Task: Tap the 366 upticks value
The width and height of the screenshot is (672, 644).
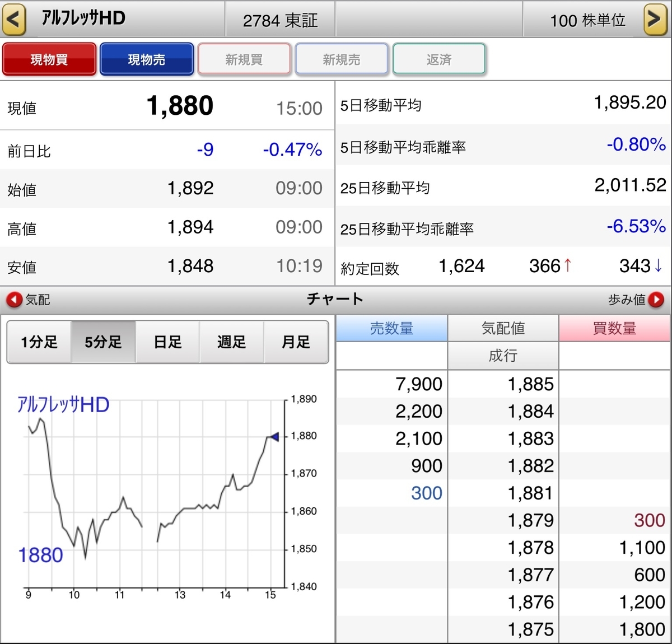Action: [545, 266]
